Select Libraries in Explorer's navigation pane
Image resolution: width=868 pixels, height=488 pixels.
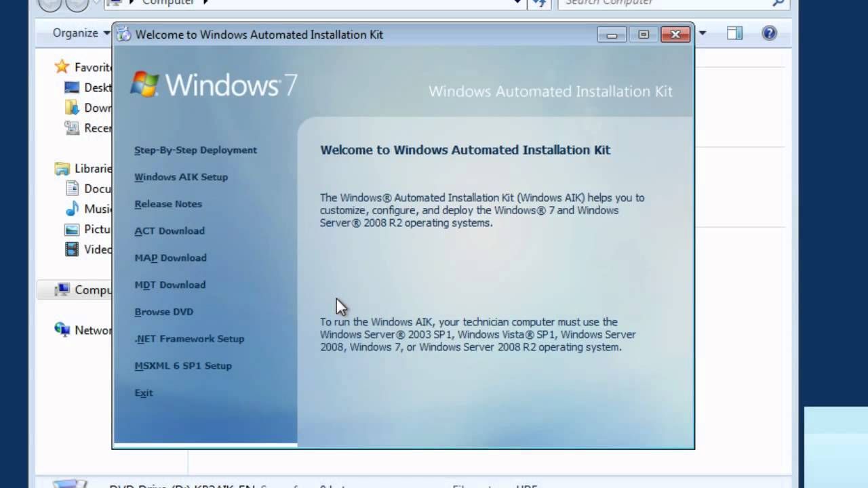83,169
